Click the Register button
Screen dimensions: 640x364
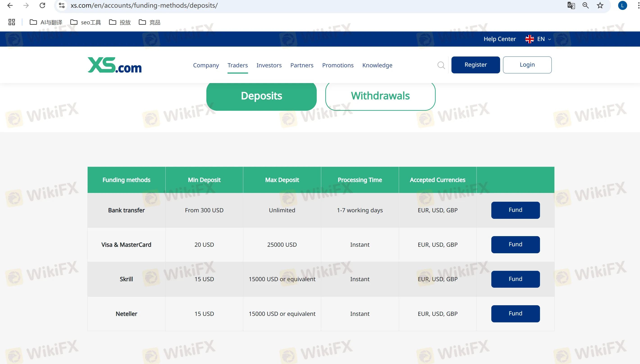point(475,65)
